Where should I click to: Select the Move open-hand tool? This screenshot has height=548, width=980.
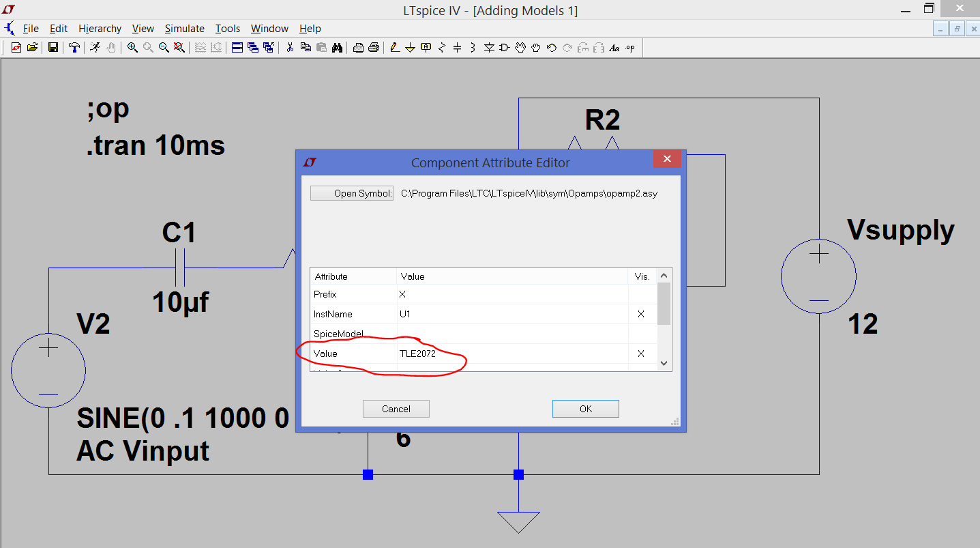pyautogui.click(x=520, y=48)
